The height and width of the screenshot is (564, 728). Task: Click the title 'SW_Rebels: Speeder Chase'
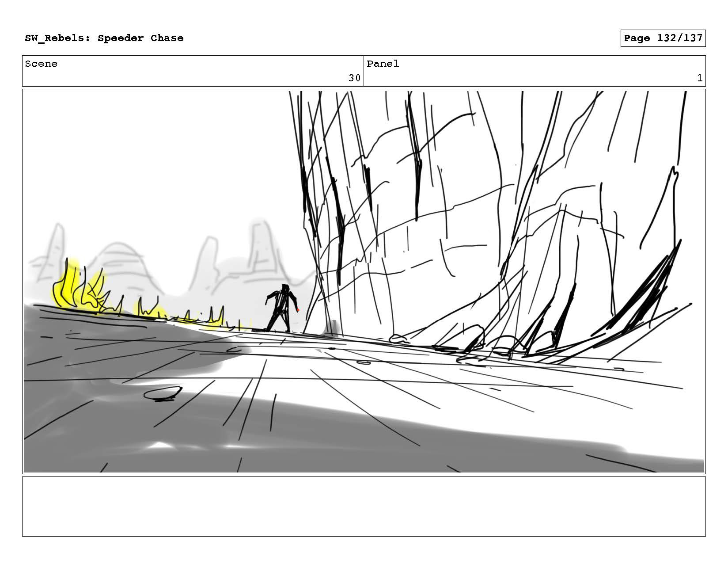[104, 38]
